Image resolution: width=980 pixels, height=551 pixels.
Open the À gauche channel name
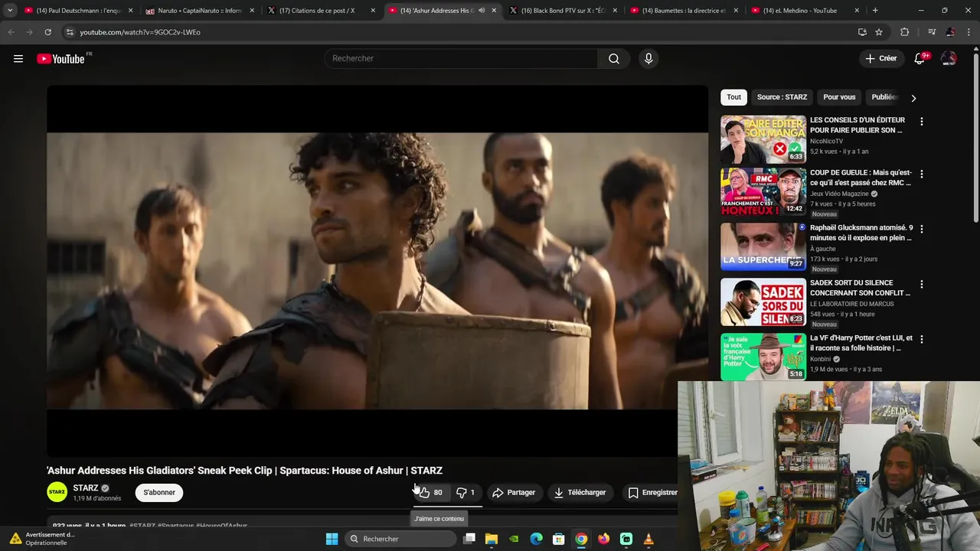coord(823,249)
